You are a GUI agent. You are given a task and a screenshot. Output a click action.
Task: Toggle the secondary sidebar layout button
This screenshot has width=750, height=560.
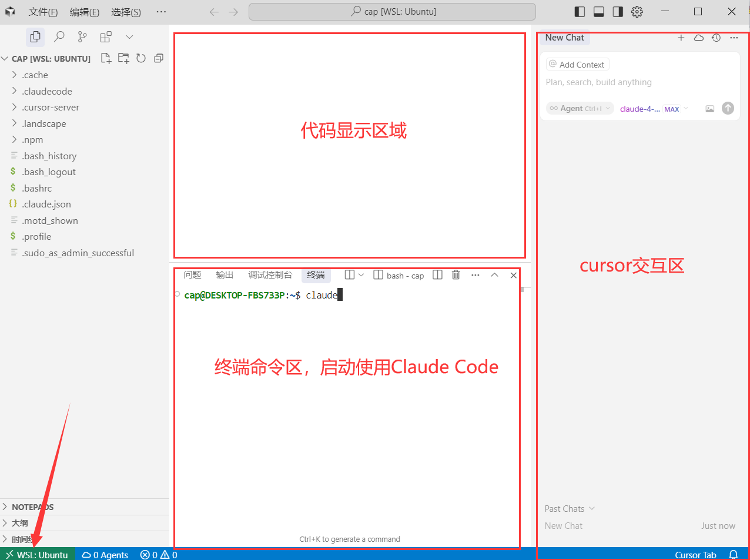click(618, 12)
